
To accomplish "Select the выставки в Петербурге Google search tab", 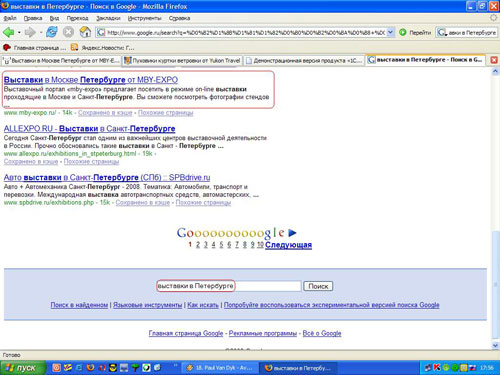I will click(x=425, y=60).
